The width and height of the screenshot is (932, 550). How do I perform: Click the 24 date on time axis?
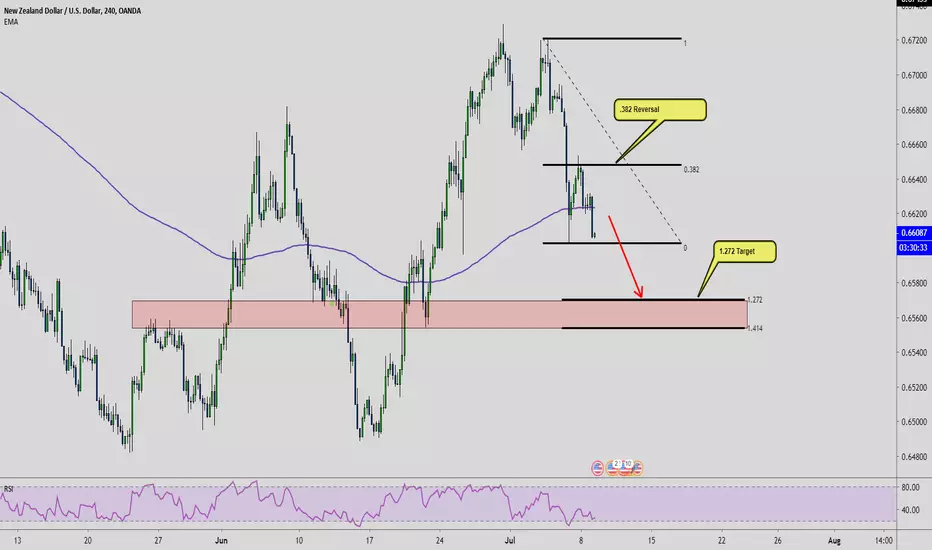[439, 540]
